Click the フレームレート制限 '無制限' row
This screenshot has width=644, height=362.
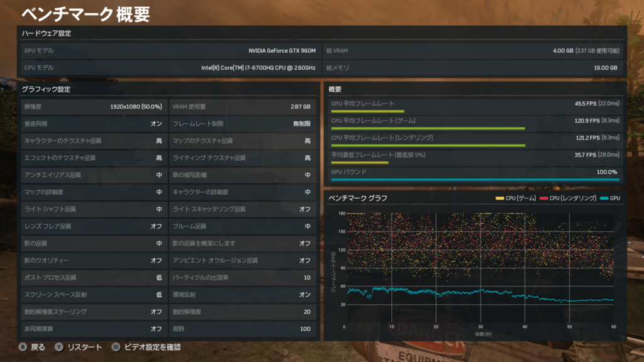[x=242, y=124]
